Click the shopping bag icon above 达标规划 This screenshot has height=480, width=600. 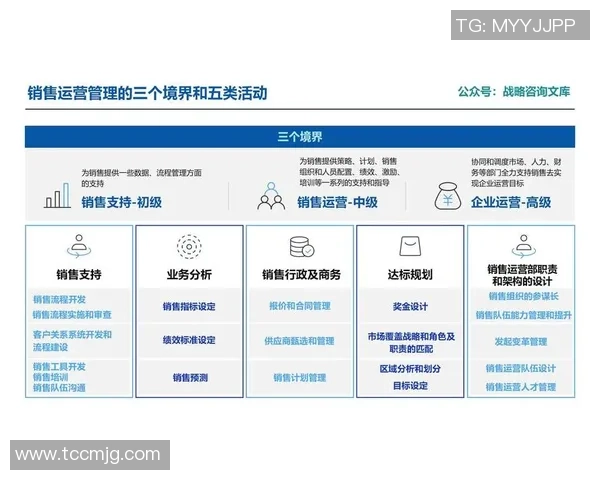pos(410,246)
